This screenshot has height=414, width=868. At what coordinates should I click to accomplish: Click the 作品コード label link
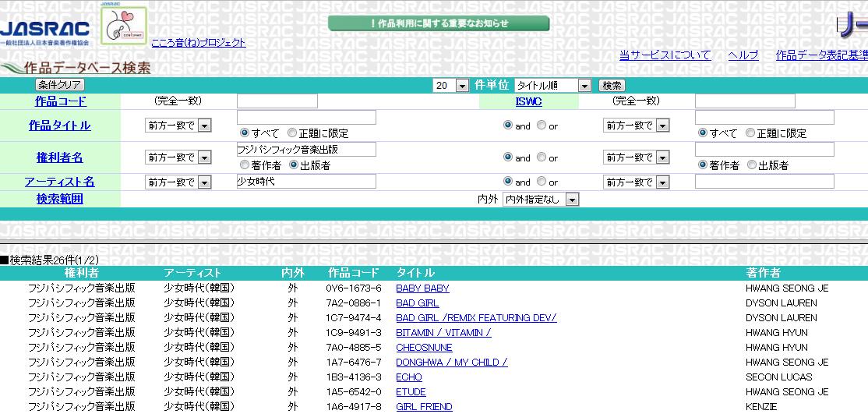point(60,101)
